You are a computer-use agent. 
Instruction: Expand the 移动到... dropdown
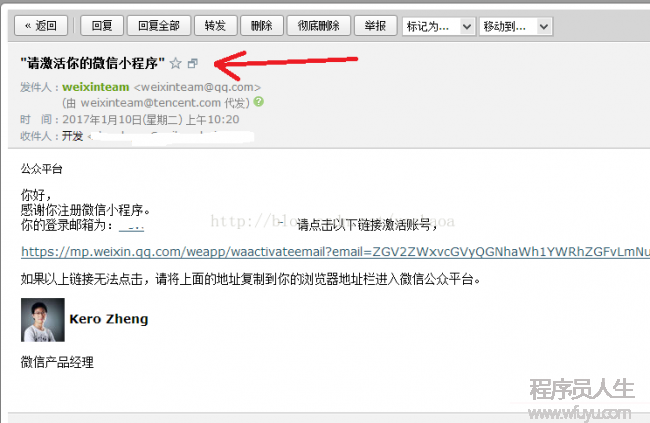point(516,27)
